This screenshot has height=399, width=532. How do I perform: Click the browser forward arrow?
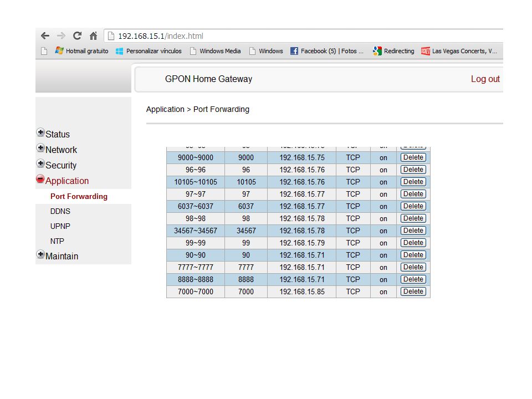(61, 35)
